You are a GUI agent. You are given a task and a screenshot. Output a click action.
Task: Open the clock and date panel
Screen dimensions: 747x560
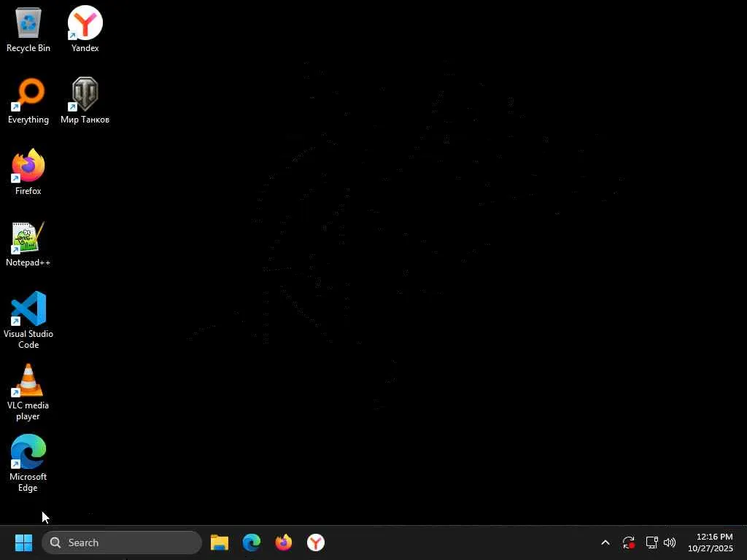point(710,542)
